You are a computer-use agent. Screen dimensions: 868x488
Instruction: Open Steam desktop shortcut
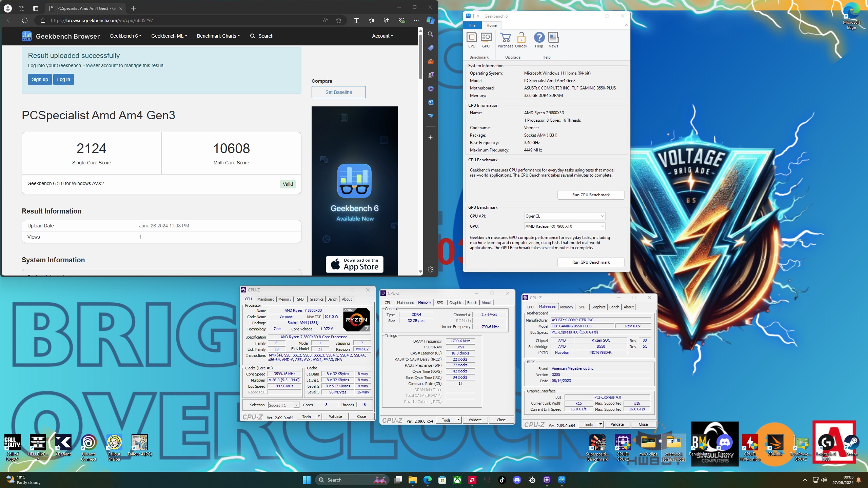tap(851, 445)
